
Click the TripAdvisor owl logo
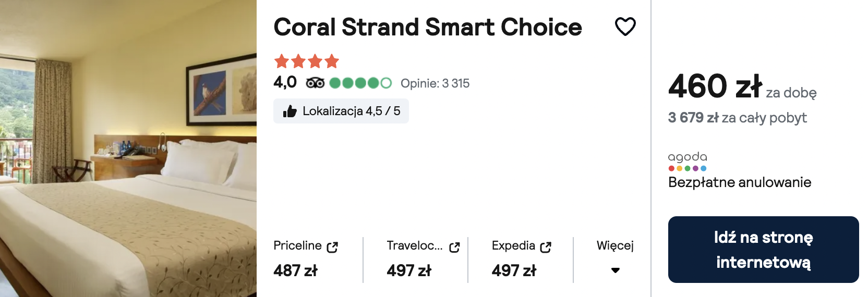pos(315,83)
